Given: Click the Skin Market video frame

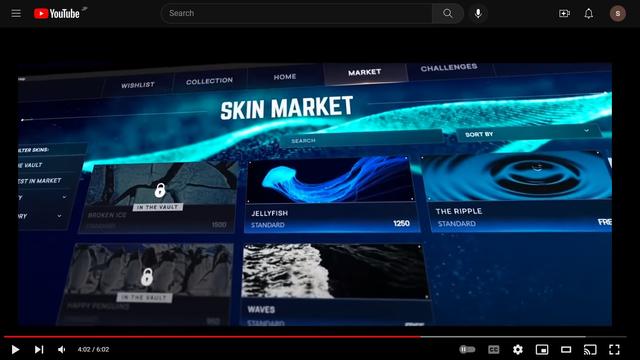Looking at the screenshot, I should 315,194.
